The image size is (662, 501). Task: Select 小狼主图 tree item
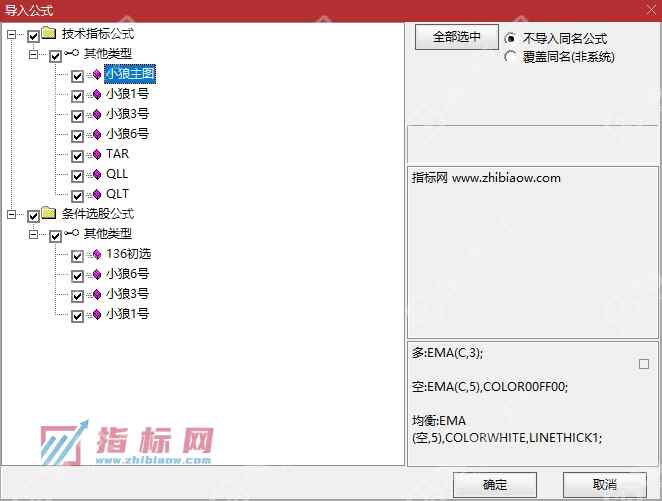(130, 74)
